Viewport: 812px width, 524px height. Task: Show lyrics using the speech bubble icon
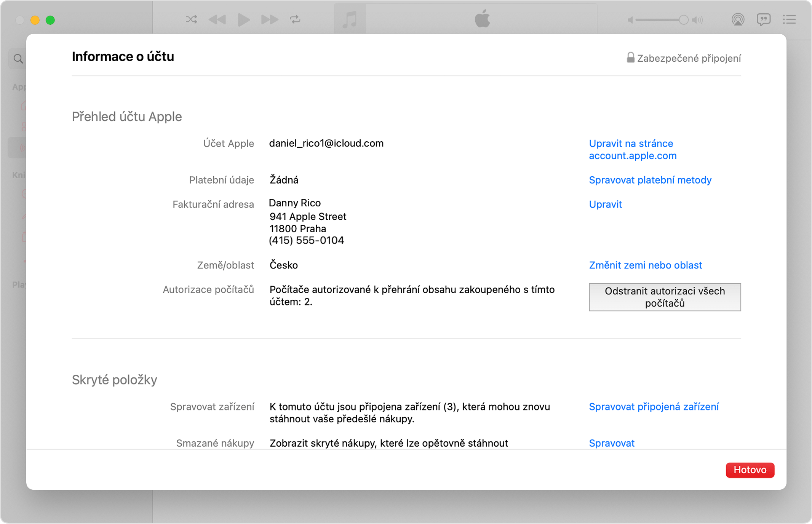tap(764, 19)
